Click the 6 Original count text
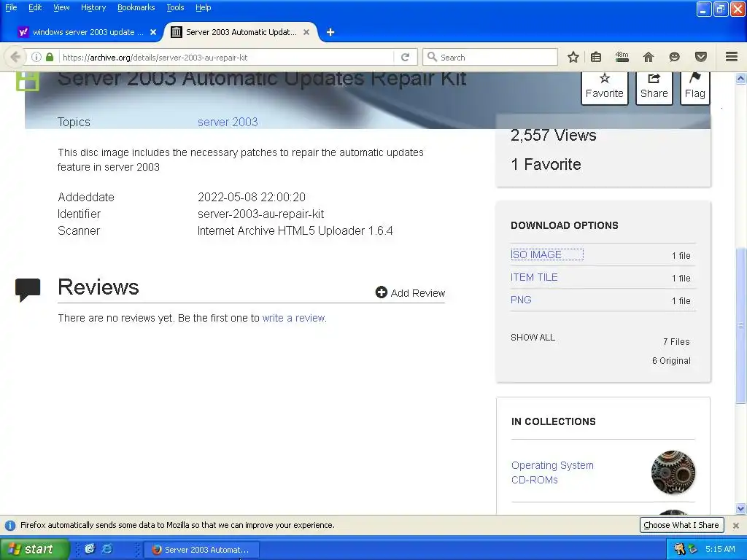Viewport: 747px width, 560px height. click(671, 360)
